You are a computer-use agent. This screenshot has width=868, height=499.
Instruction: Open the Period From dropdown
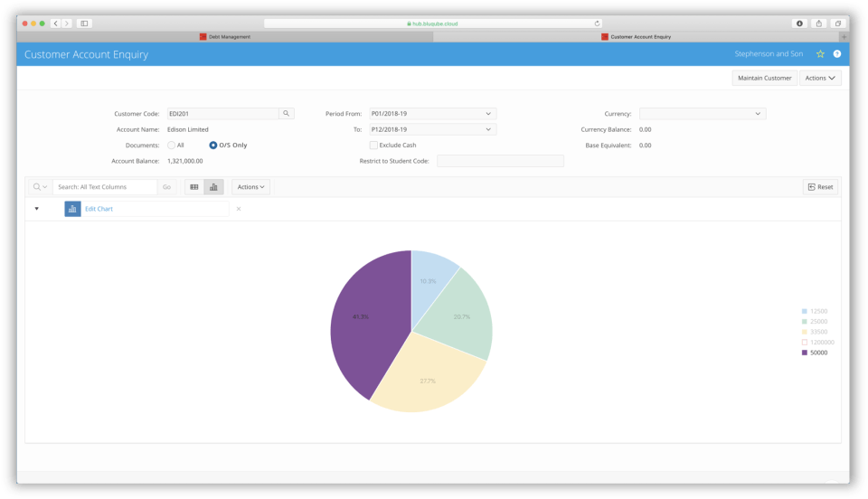[x=433, y=113]
